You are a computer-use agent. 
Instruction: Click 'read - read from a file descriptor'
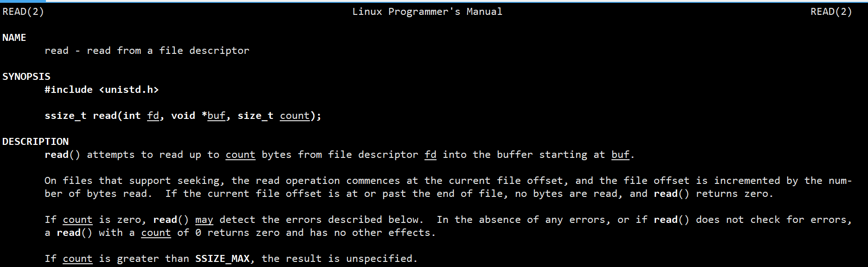[147, 51]
